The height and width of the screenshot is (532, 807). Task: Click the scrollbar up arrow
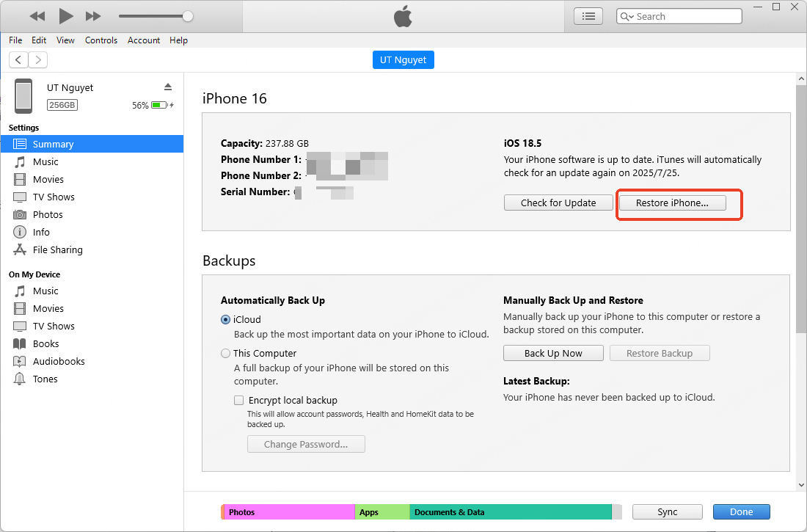[x=801, y=79]
